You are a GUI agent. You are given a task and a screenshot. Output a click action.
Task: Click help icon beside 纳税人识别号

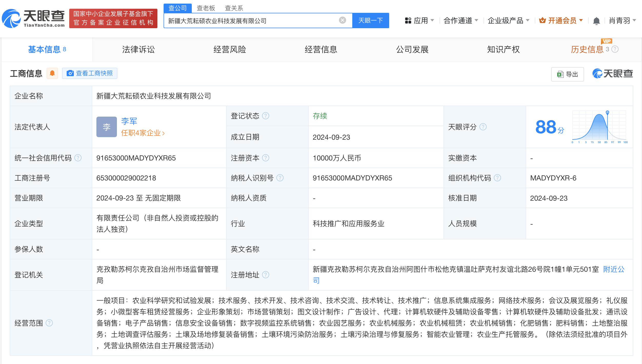coord(280,178)
